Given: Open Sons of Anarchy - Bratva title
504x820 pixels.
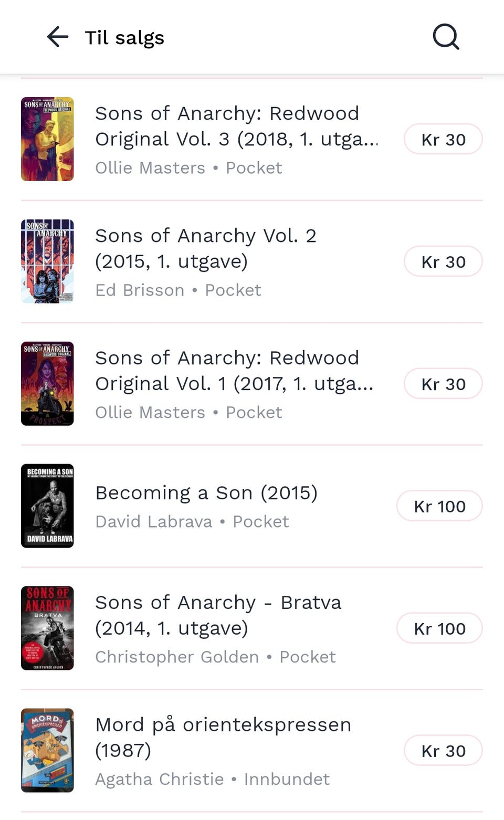Looking at the screenshot, I should pyautogui.click(x=218, y=615).
